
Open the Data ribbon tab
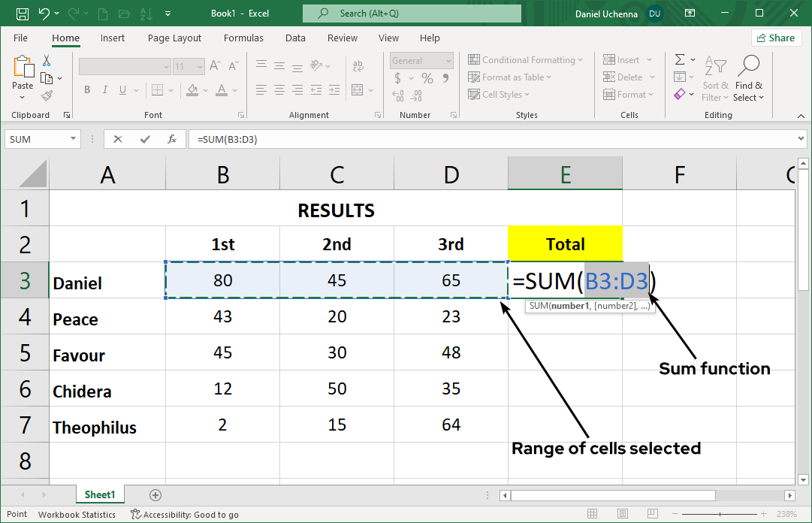click(294, 38)
